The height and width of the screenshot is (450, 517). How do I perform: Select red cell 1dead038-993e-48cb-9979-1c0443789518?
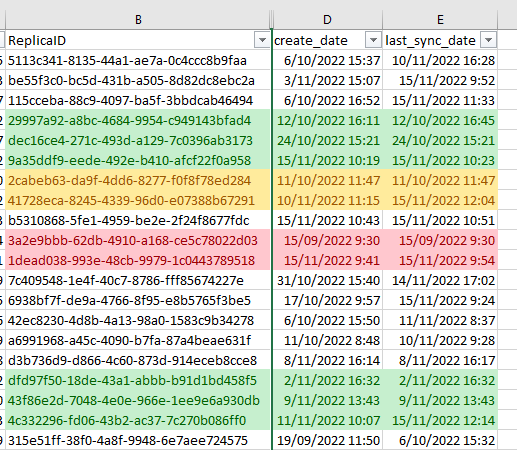pyautogui.click(x=138, y=260)
